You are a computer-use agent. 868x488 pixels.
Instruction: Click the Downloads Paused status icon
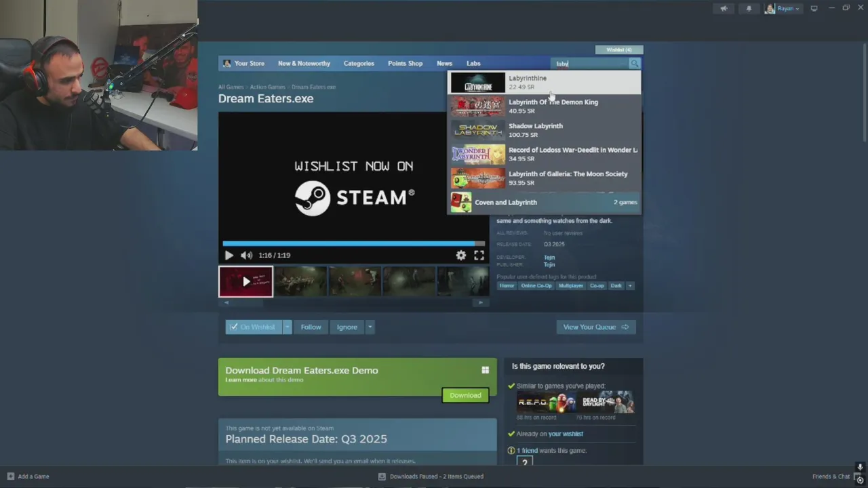382,476
